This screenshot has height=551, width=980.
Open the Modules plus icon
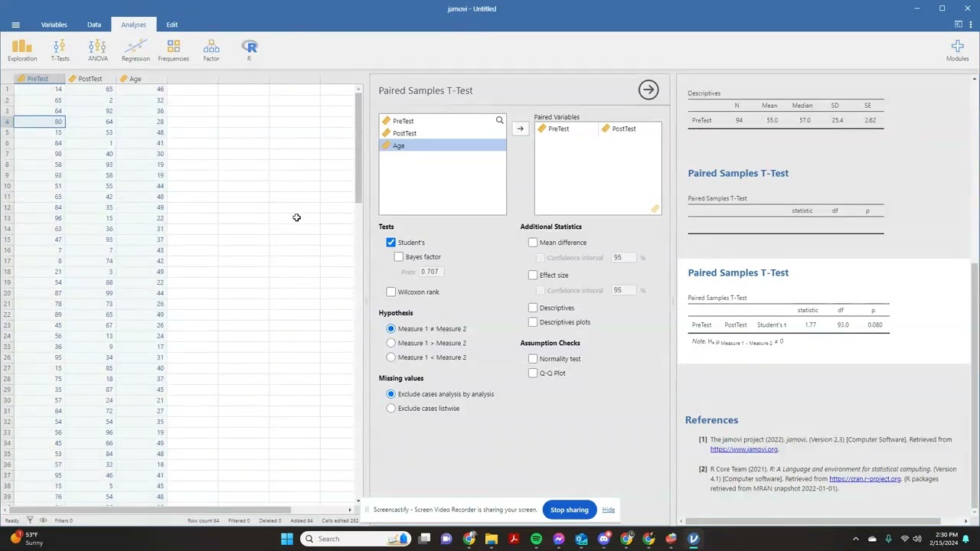point(957,51)
